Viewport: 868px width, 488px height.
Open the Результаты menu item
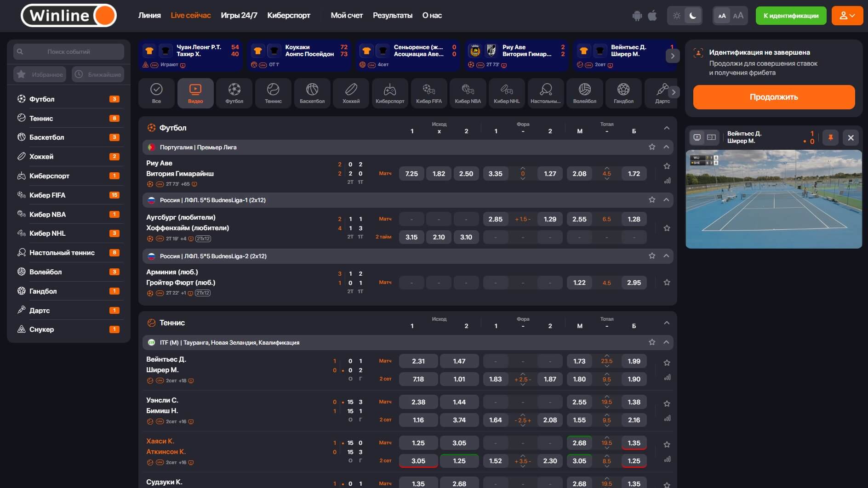393,15
